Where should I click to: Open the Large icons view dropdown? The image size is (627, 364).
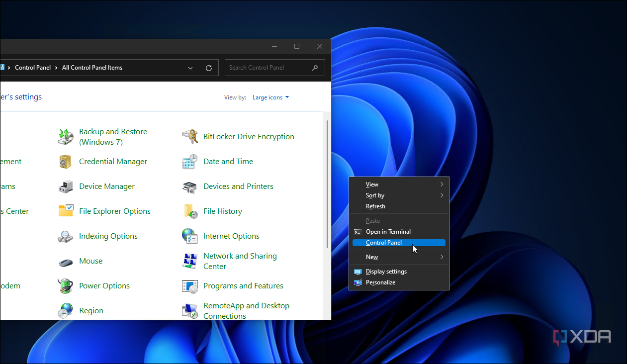point(270,97)
